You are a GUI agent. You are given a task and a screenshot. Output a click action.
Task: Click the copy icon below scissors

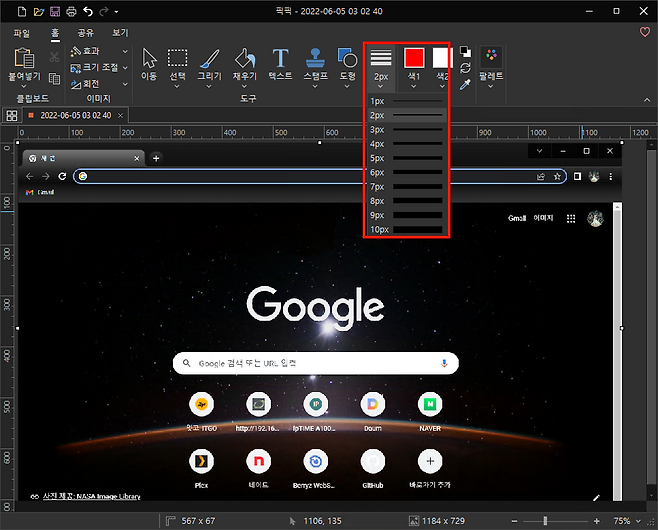(x=54, y=78)
